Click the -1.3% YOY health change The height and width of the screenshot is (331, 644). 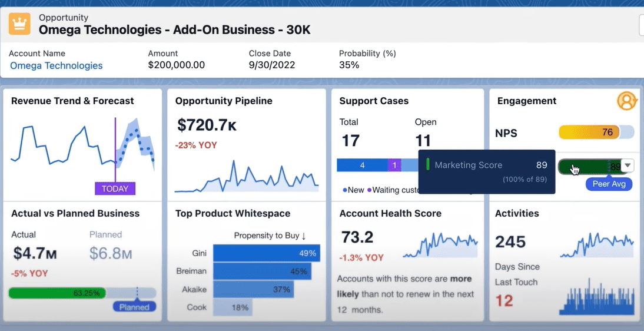(x=361, y=258)
